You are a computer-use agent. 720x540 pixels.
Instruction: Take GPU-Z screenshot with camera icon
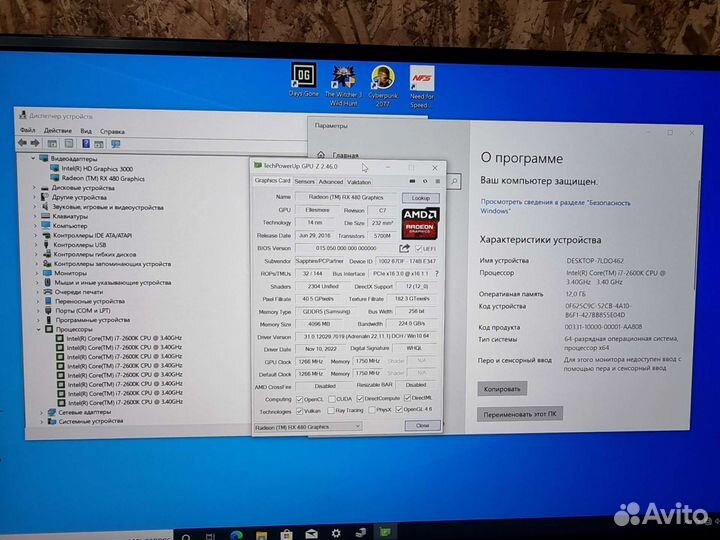tap(412, 181)
